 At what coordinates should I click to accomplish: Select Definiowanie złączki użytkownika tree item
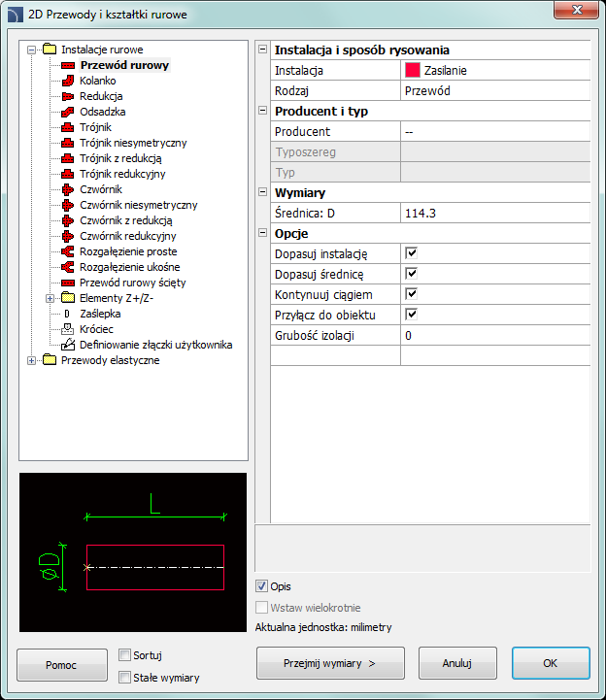[155, 345]
